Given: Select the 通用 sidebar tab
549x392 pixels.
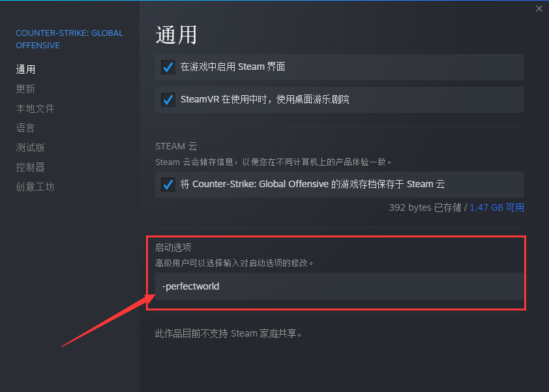Looking at the screenshot, I should point(25,69).
